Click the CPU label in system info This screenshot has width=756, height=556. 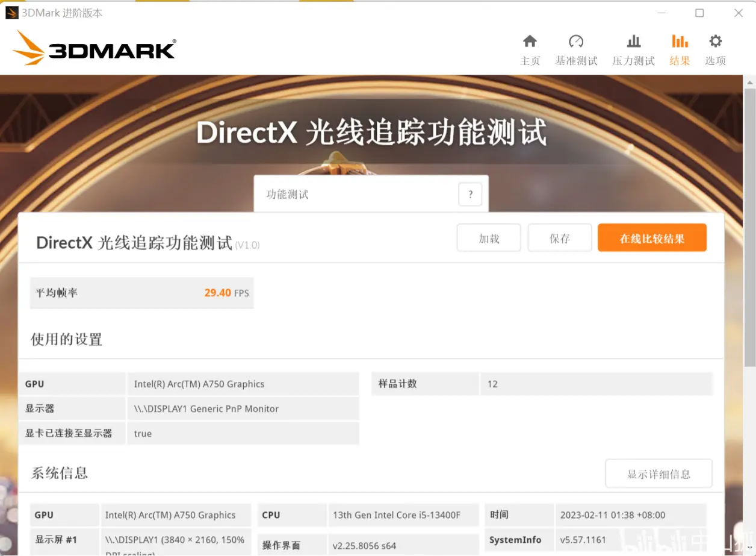(271, 515)
